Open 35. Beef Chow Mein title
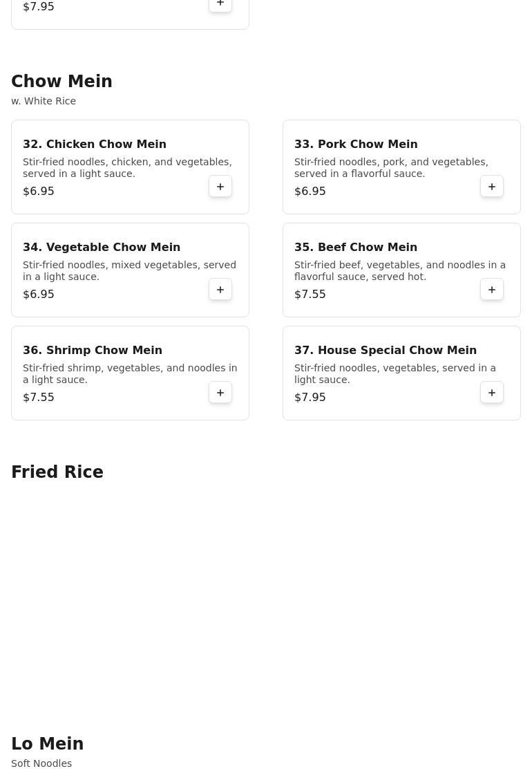Image resolution: width=532 pixels, height=780 pixels. [356, 247]
